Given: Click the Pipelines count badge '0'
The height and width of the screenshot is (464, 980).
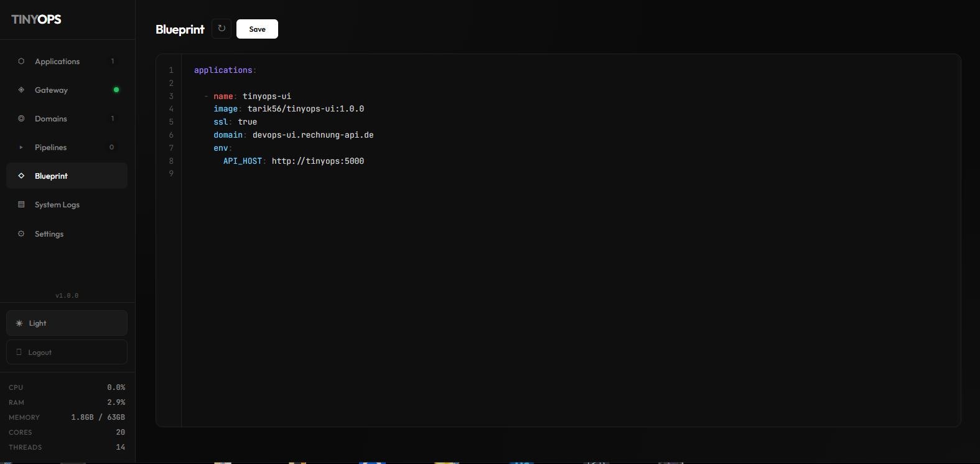Looking at the screenshot, I should pyautogui.click(x=112, y=148).
